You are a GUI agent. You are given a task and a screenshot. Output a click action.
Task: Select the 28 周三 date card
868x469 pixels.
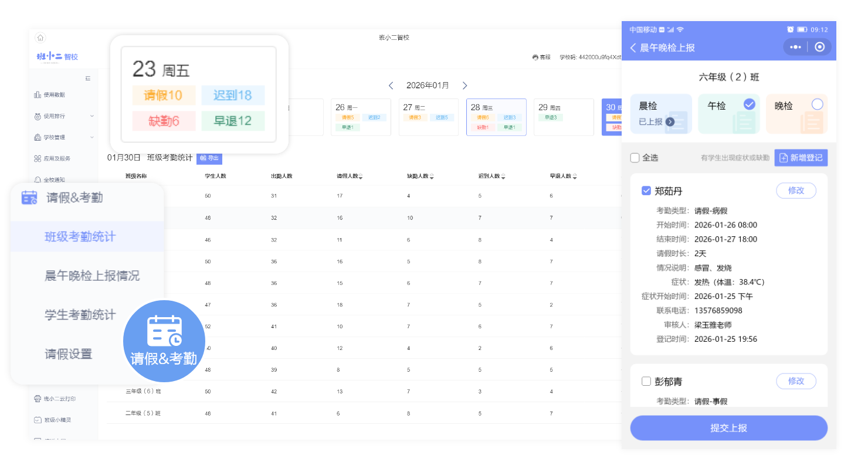click(496, 117)
